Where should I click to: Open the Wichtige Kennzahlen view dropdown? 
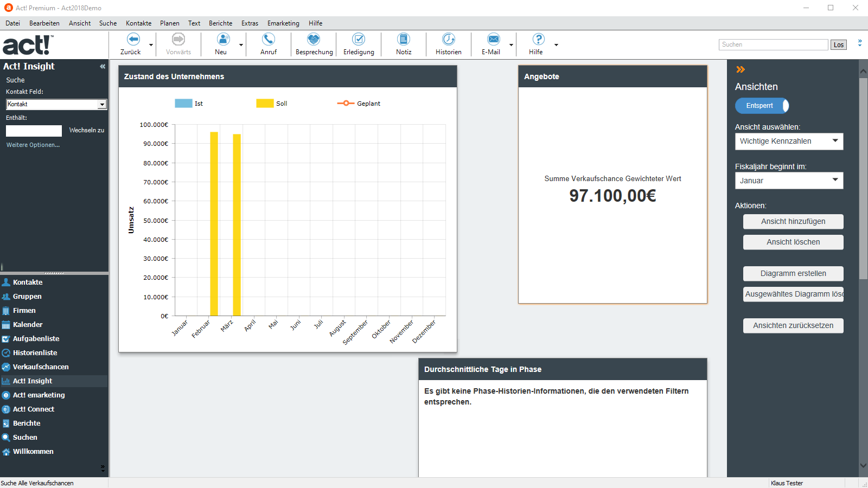click(x=789, y=142)
